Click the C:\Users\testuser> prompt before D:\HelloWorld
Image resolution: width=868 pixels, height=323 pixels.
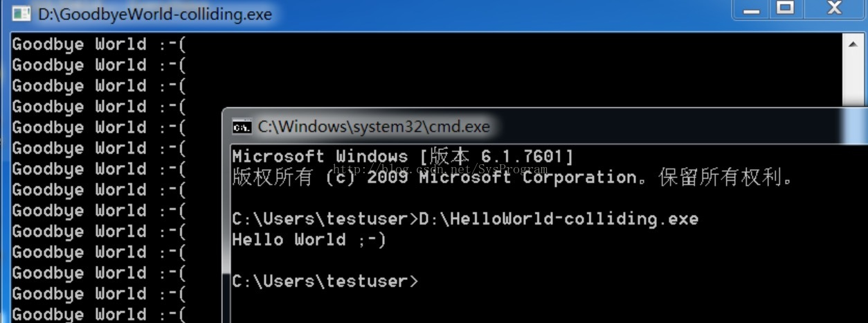click(325, 219)
